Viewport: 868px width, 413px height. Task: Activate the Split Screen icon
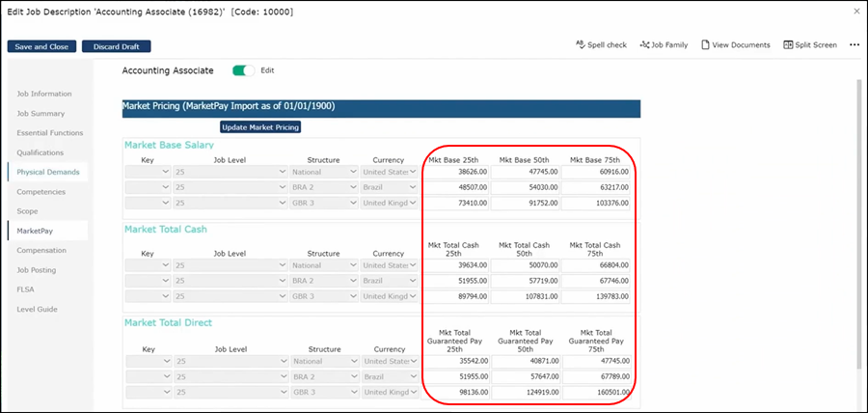788,44
